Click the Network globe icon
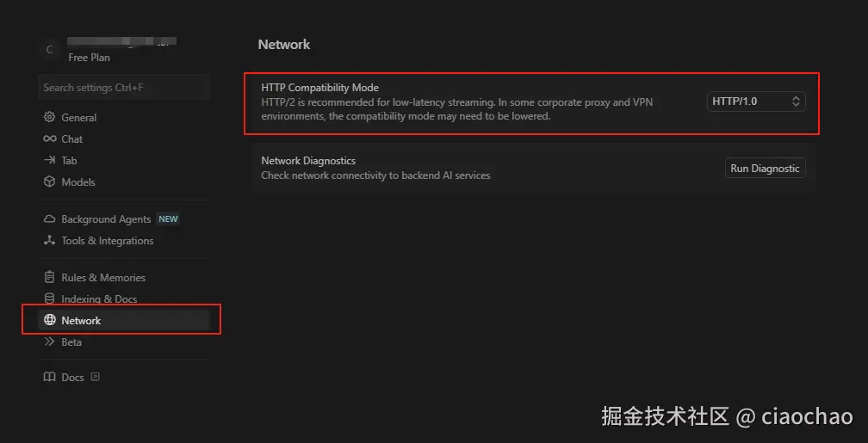This screenshot has width=868, height=443. [x=49, y=320]
